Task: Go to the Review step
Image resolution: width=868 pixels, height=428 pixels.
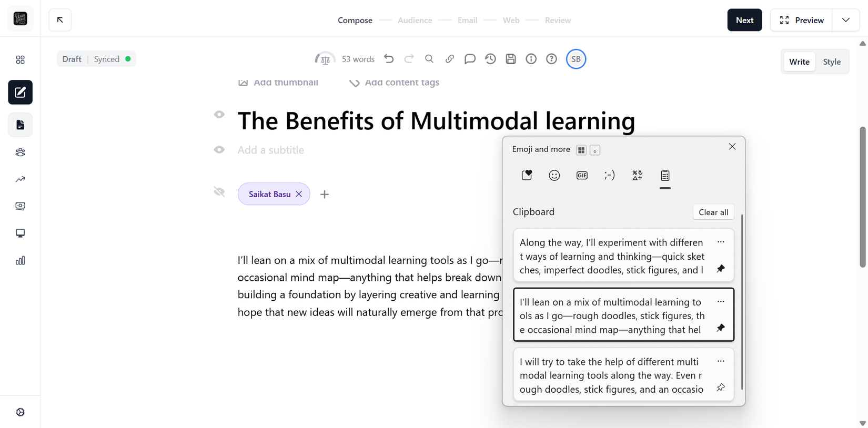Action: (x=558, y=20)
